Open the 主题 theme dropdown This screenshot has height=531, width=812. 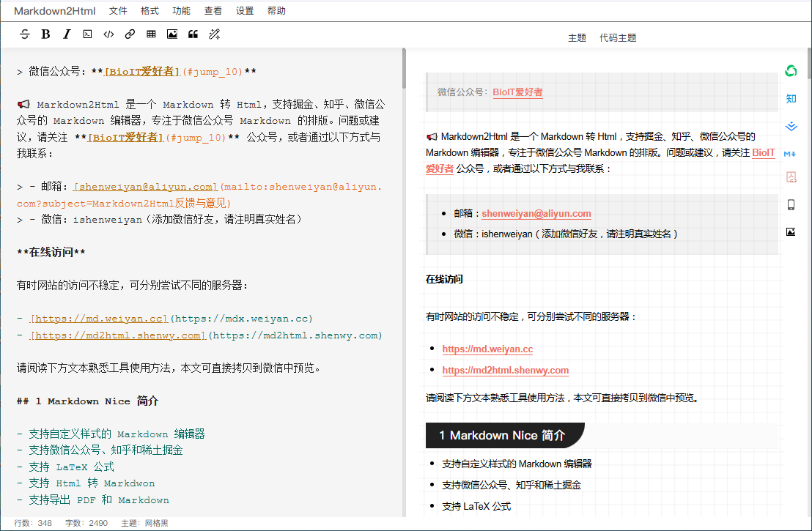(577, 38)
